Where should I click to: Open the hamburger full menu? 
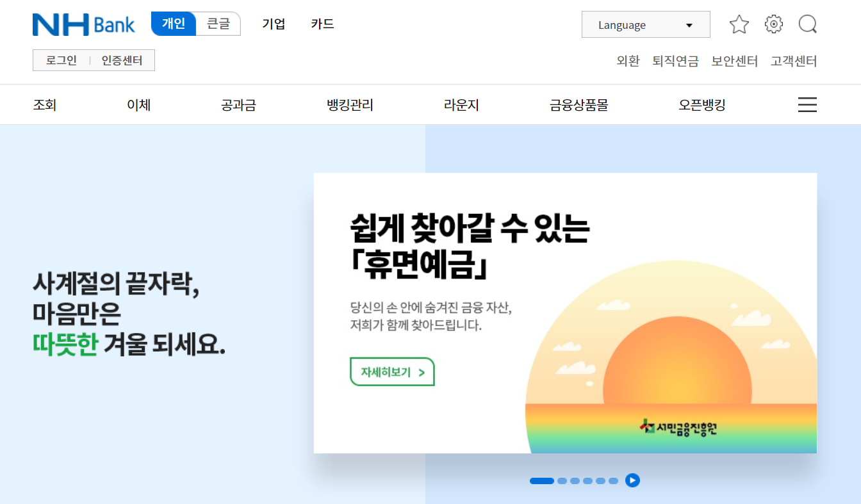(807, 104)
